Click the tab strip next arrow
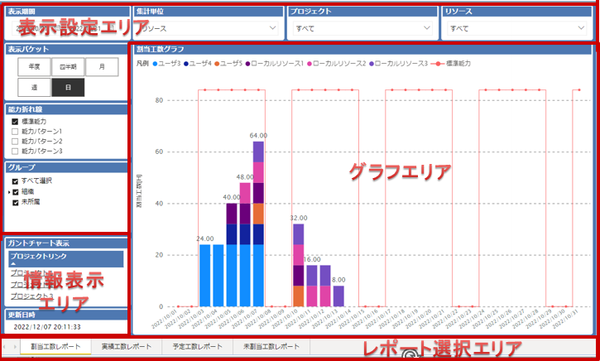This screenshot has height=361, width=600. pos(15,347)
